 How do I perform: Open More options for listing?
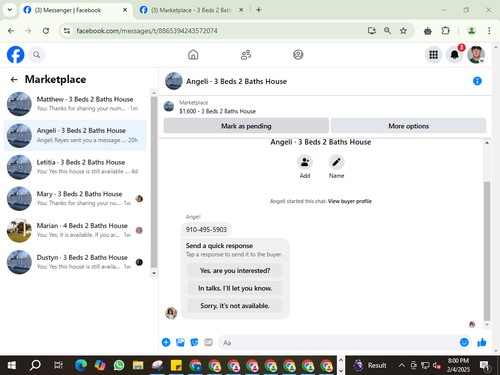click(408, 126)
